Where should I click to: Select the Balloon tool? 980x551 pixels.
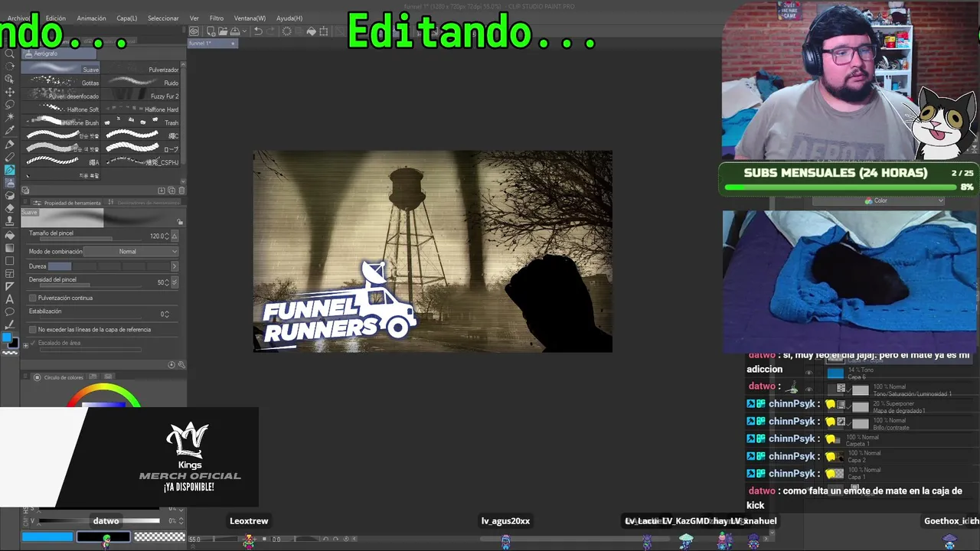(10, 312)
